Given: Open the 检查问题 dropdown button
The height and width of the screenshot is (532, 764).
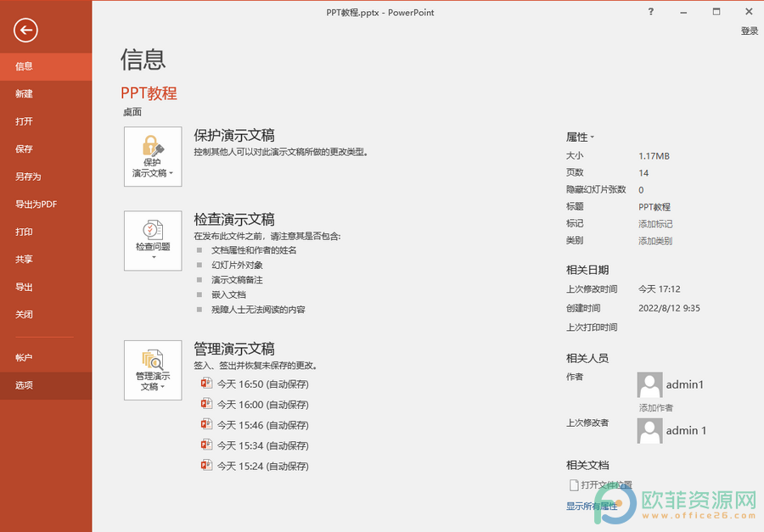Looking at the screenshot, I should (153, 241).
